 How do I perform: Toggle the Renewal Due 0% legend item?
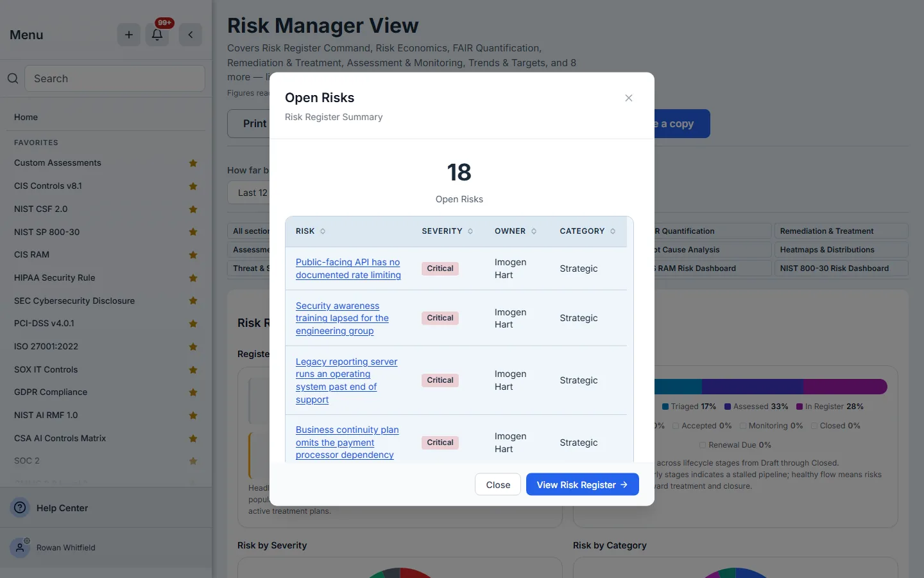[735, 445]
